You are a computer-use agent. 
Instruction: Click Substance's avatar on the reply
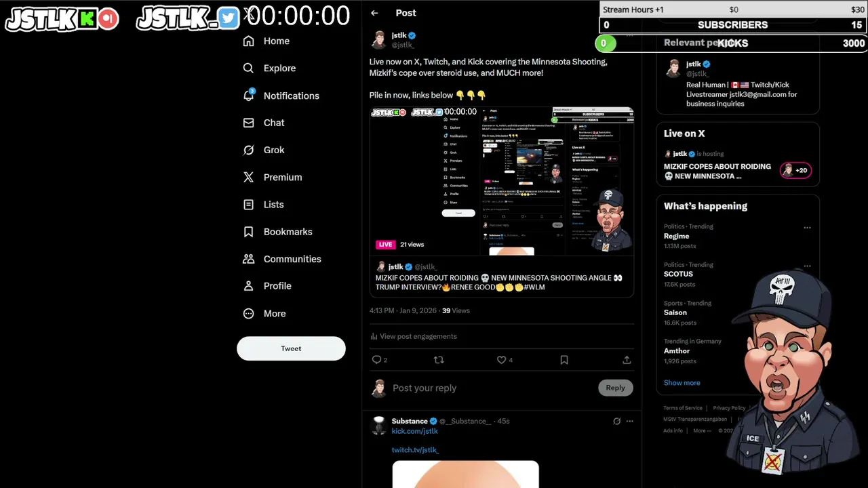tap(379, 425)
